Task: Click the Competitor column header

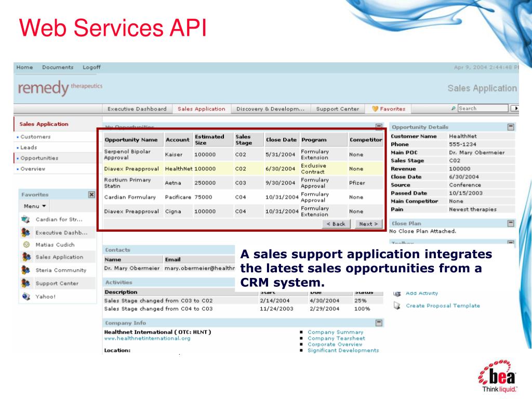Action: pyautogui.click(x=366, y=140)
